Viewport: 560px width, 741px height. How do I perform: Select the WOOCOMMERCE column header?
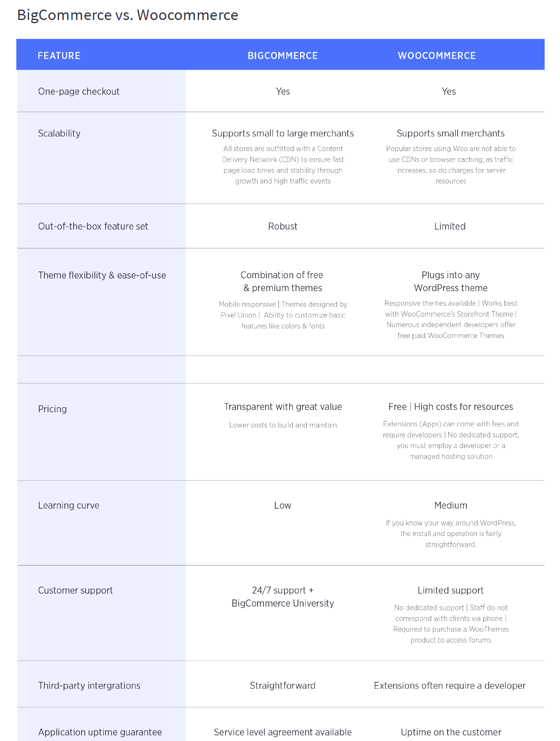tap(436, 56)
